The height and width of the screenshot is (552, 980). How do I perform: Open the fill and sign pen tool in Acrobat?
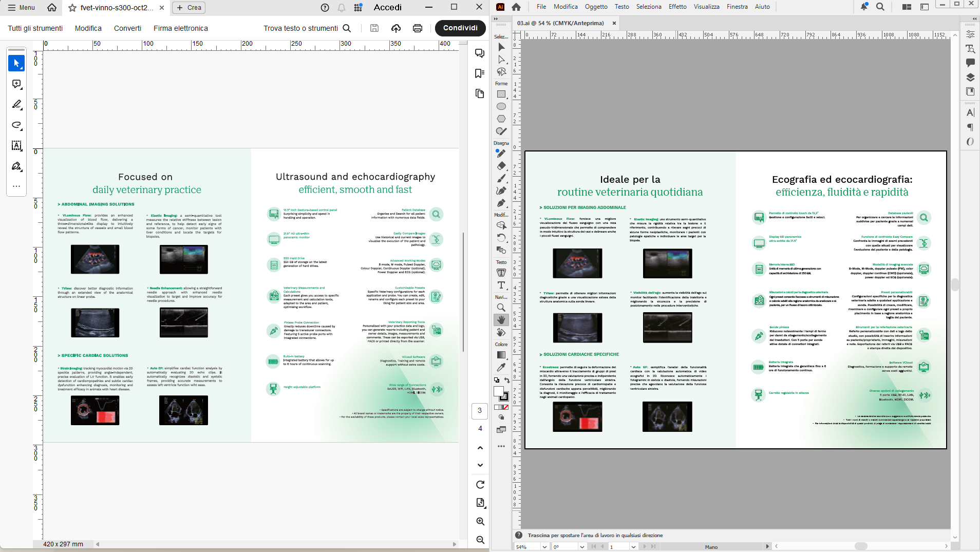[16, 166]
